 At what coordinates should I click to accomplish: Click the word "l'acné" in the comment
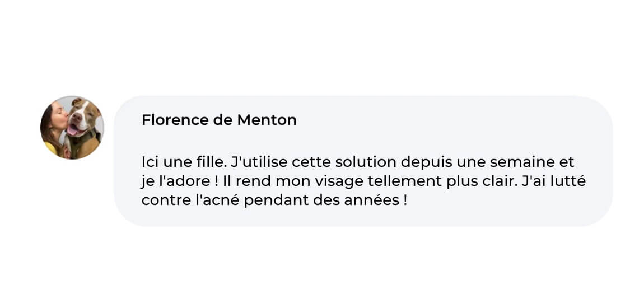click(x=215, y=201)
